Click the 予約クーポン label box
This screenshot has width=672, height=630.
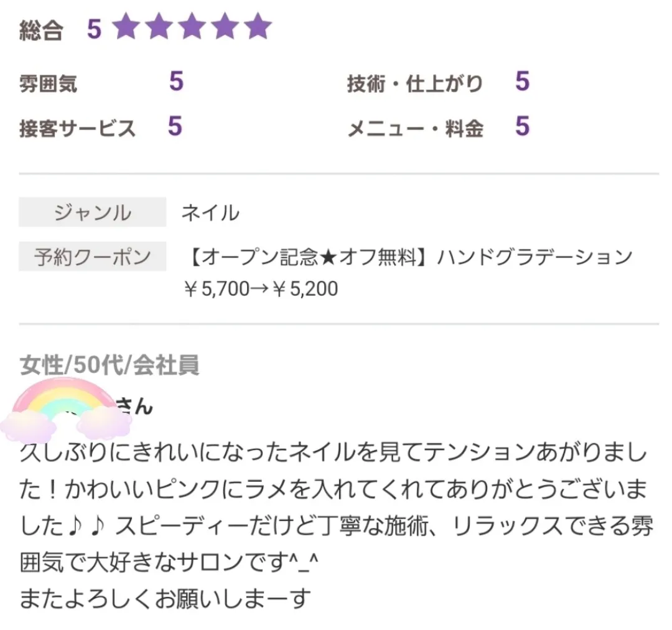click(92, 256)
